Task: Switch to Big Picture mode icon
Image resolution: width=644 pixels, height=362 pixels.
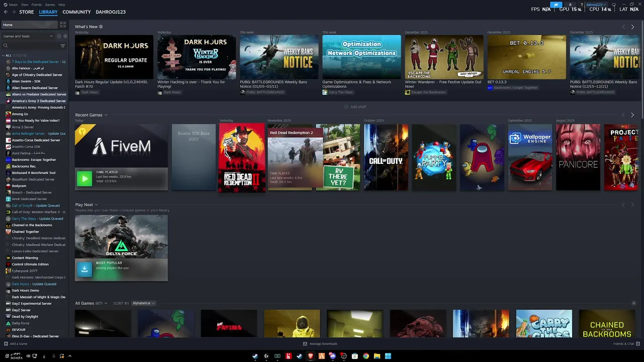Action: pos(614,5)
